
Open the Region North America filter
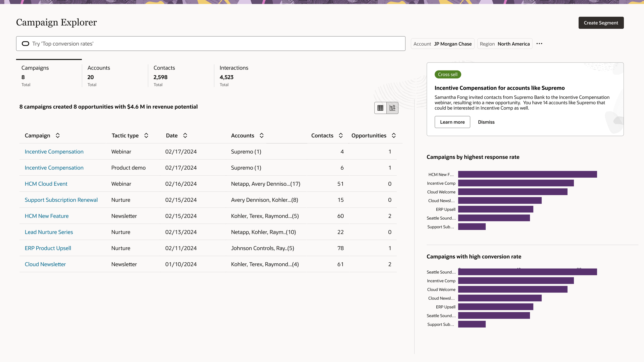[x=504, y=44]
